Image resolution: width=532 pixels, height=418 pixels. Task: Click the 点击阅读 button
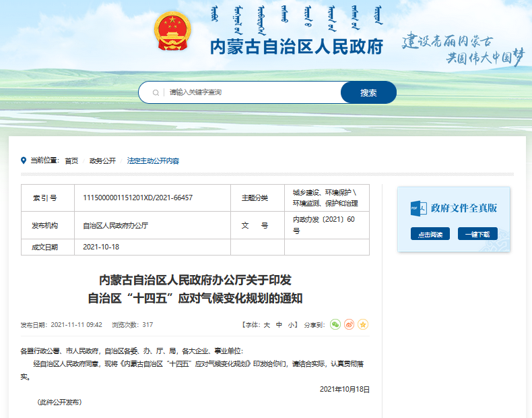(x=430, y=234)
